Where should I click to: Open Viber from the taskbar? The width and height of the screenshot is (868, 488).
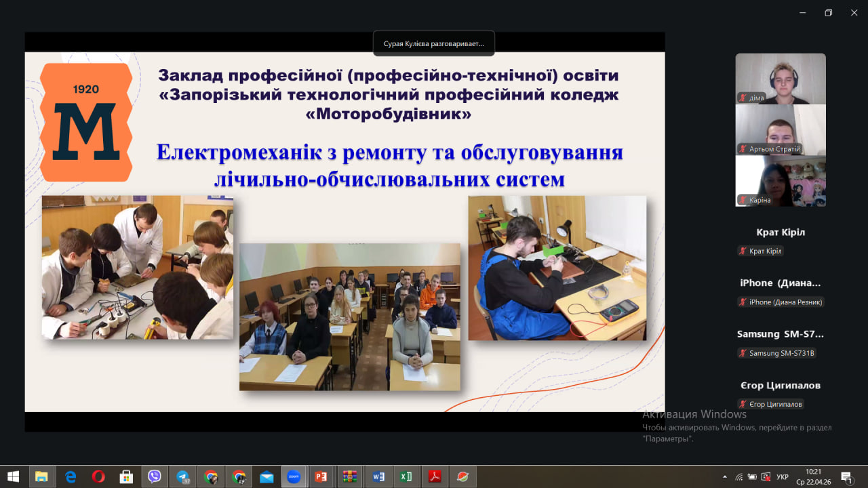[154, 476]
